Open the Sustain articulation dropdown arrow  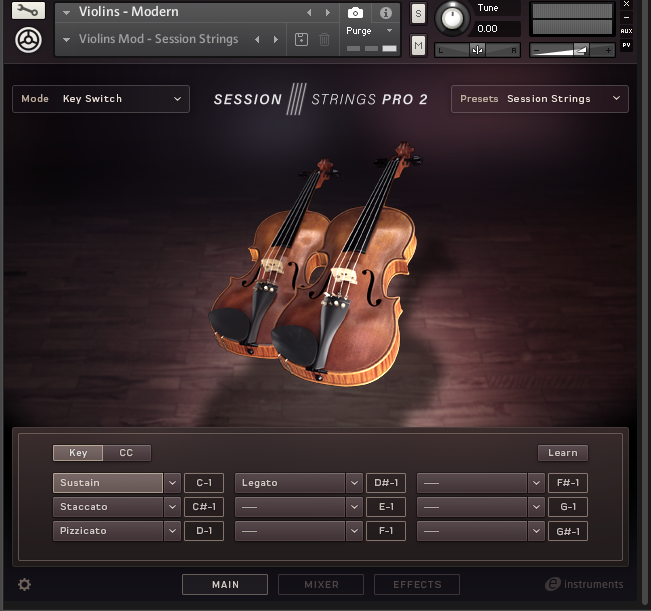tap(172, 483)
